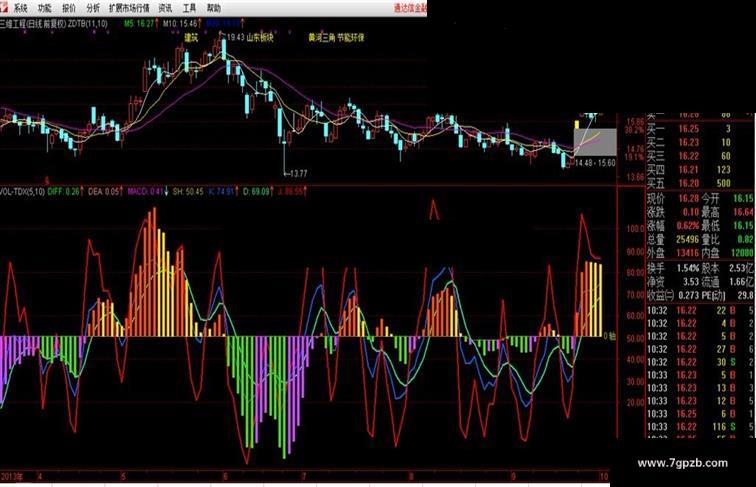Click the 山东板块 sector tag
Image resolution: width=756 pixels, height=487 pixels.
point(260,38)
